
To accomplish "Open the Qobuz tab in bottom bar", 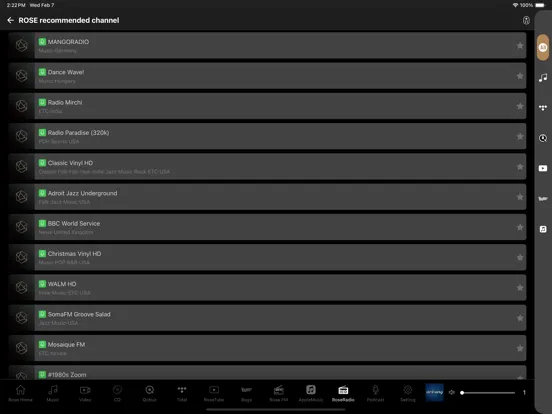I will [150, 393].
